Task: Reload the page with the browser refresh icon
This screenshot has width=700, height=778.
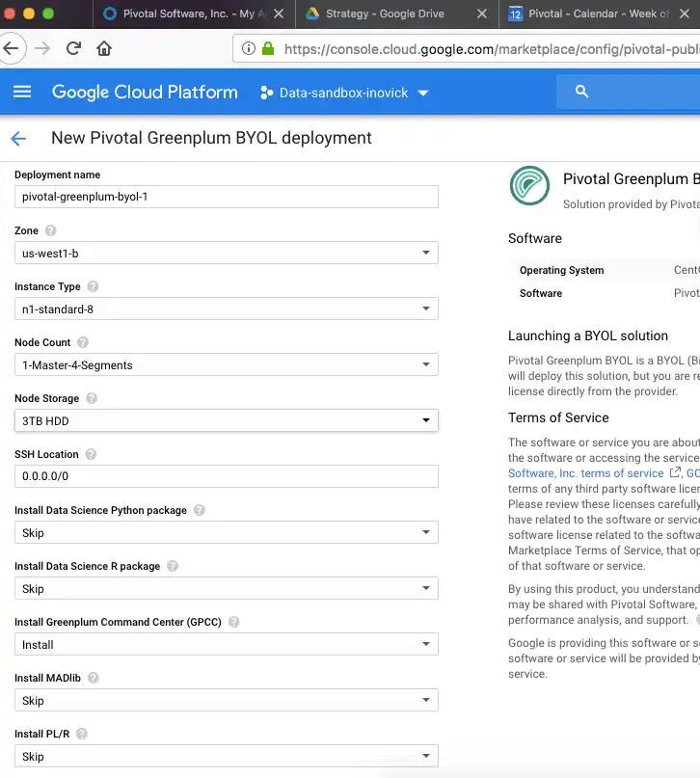Action: point(73,48)
